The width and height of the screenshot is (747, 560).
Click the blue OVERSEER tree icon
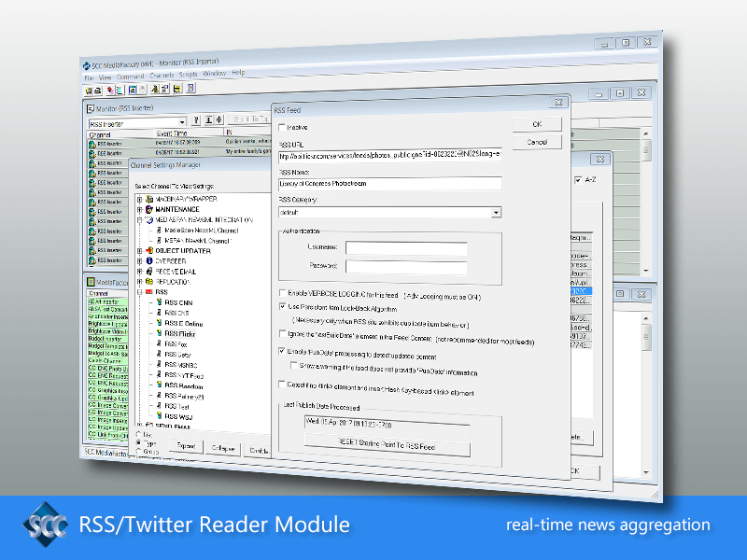[x=149, y=261]
